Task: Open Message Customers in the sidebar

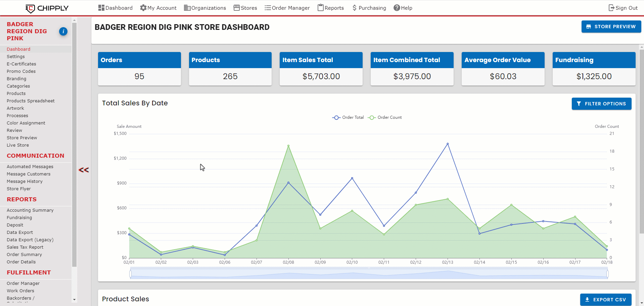Action: [x=29, y=174]
